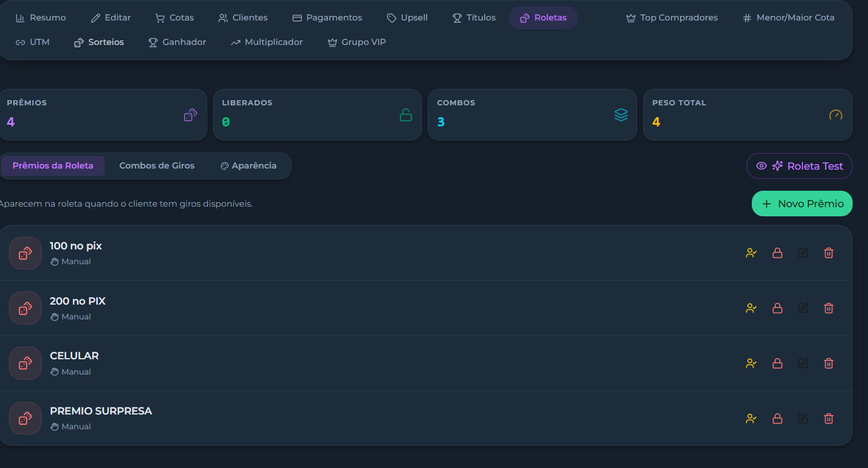The height and width of the screenshot is (468, 868).
Task: Delete the CELULAR prize
Action: [x=829, y=363]
